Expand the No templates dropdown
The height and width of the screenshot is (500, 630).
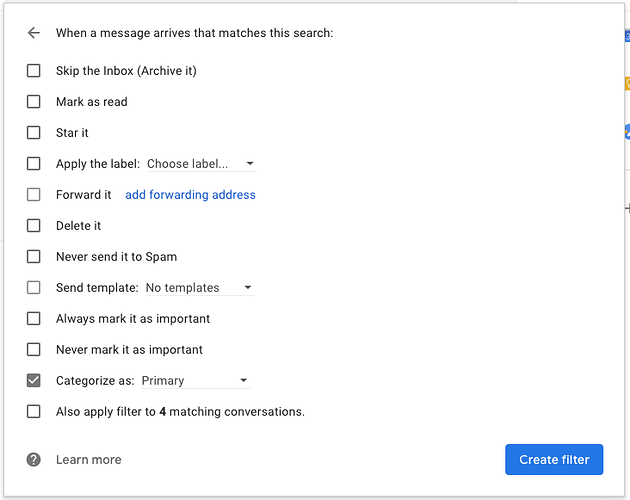coord(199,288)
